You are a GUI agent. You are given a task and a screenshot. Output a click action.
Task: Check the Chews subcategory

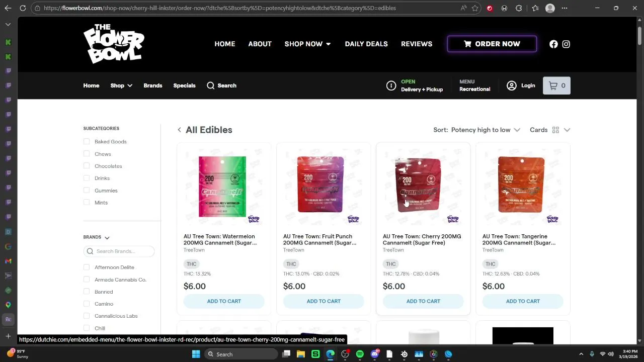(87, 154)
